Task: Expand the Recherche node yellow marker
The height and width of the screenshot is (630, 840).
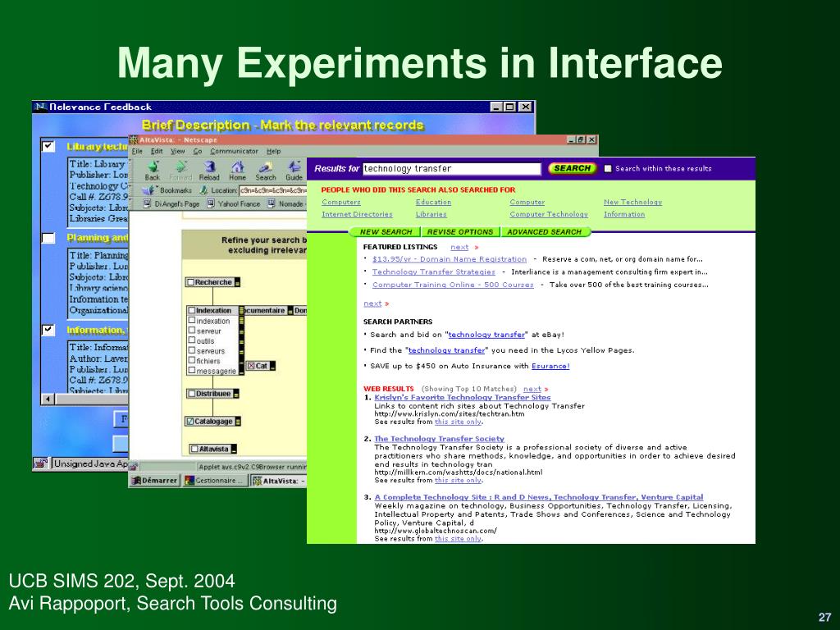Action: (x=237, y=282)
